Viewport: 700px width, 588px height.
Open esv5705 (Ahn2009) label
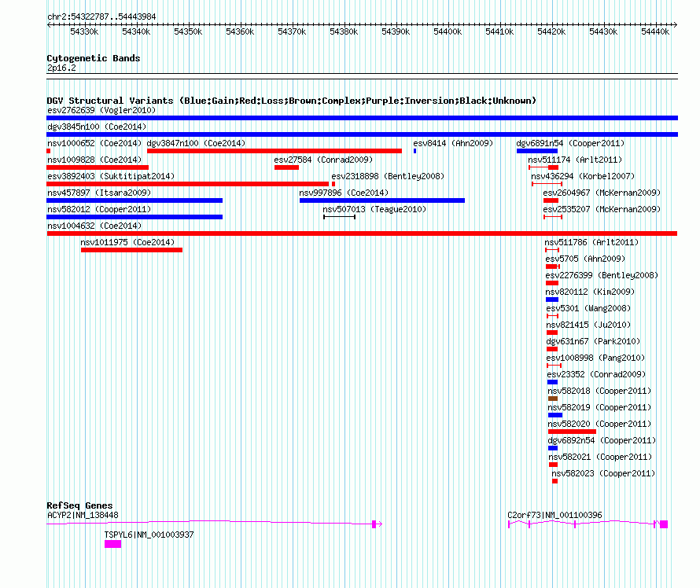585,259
